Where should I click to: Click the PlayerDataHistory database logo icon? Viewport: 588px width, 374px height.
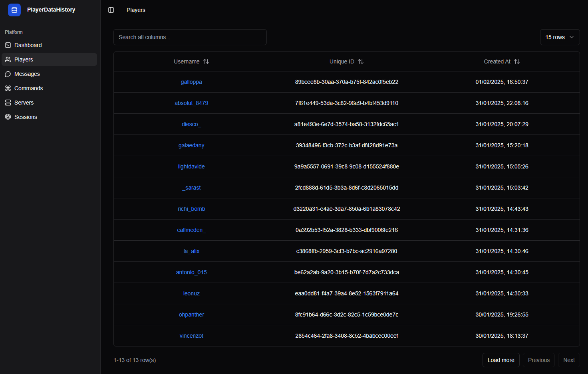tap(14, 10)
